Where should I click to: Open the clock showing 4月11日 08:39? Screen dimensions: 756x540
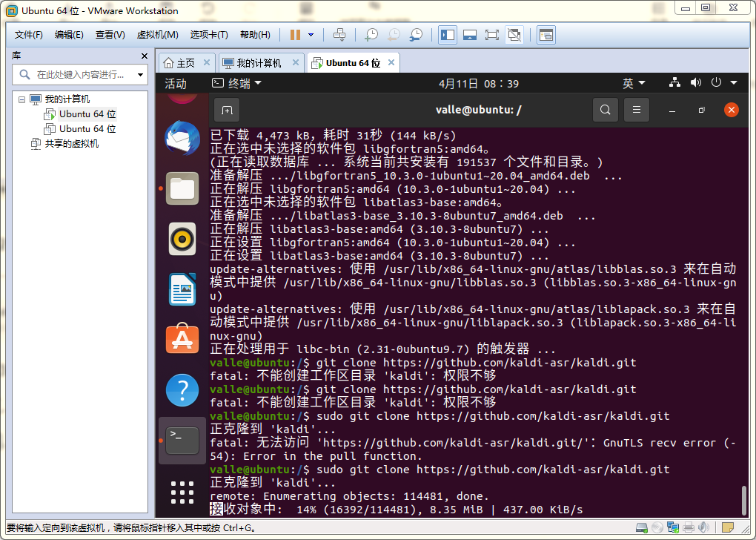coord(478,84)
